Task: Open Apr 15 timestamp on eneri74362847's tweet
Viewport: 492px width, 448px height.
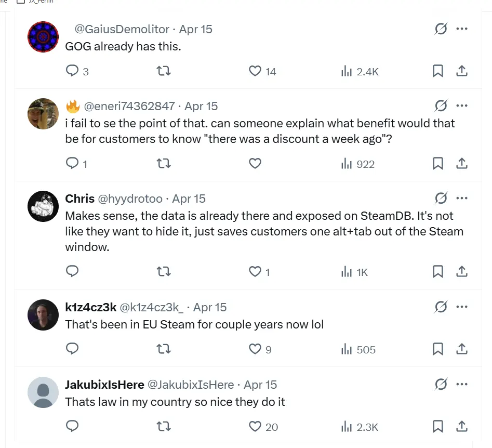Action: pos(201,106)
